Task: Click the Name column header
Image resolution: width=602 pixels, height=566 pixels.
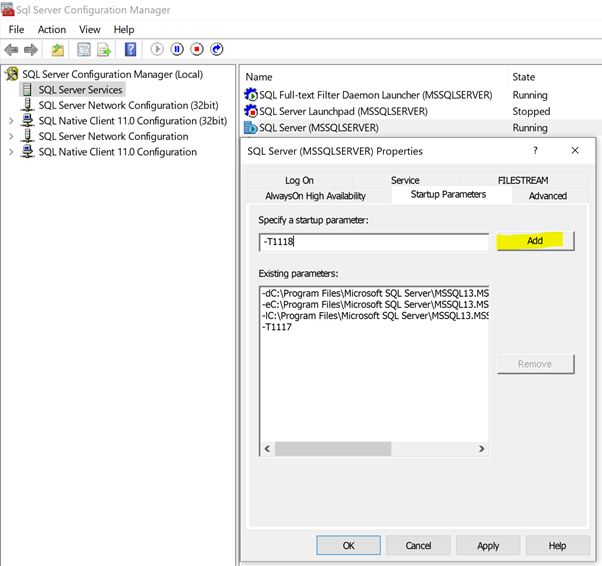Action: point(259,77)
